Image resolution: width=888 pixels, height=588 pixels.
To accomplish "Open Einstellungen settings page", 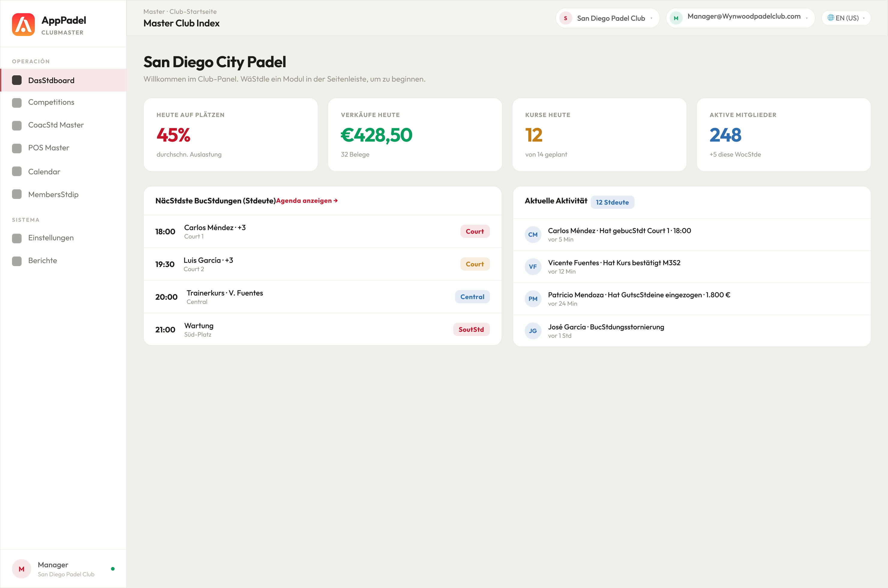I will point(63,238).
